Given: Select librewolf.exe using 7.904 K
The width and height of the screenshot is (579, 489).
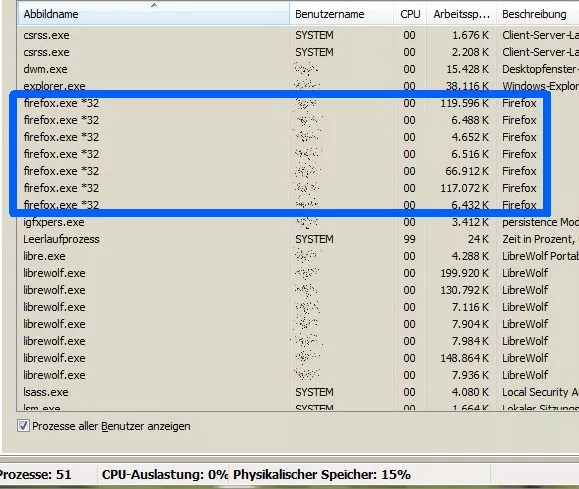Looking at the screenshot, I should tap(298, 324).
